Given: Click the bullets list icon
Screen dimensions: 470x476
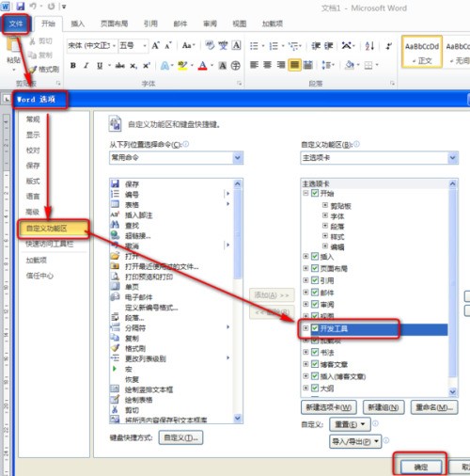Looking at the screenshot, I should coord(254,46).
